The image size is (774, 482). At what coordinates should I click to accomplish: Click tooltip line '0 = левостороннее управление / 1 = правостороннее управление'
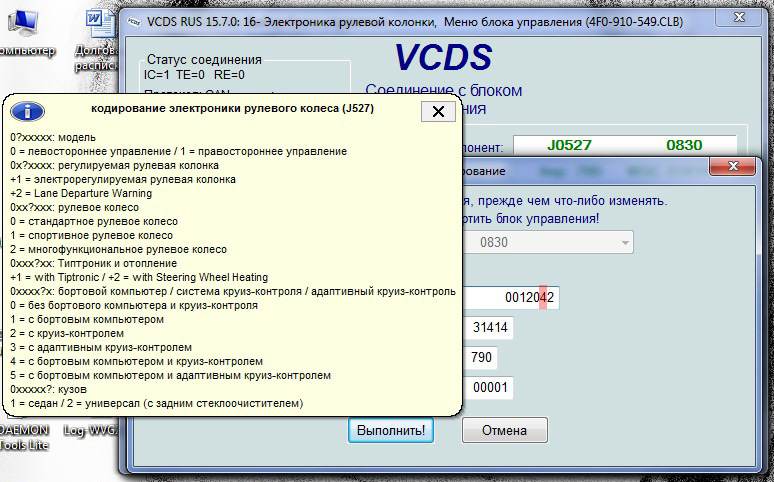point(179,151)
